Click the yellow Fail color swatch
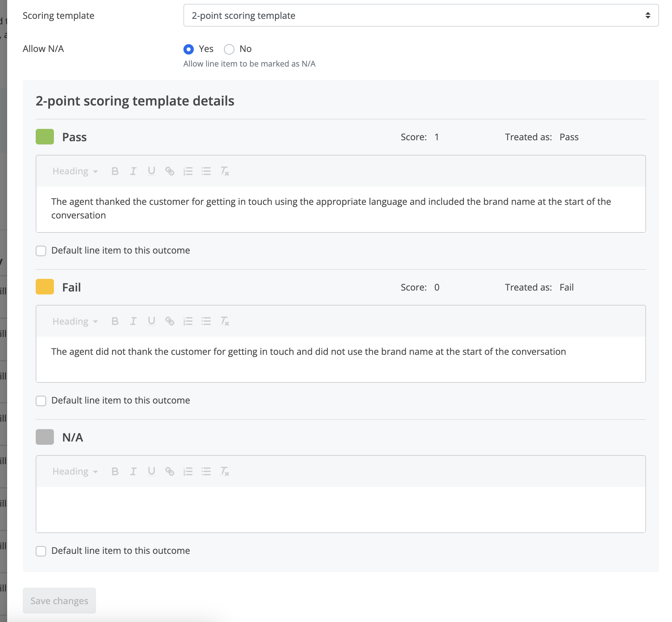Viewport: 672px width, 622px height. [x=45, y=287]
